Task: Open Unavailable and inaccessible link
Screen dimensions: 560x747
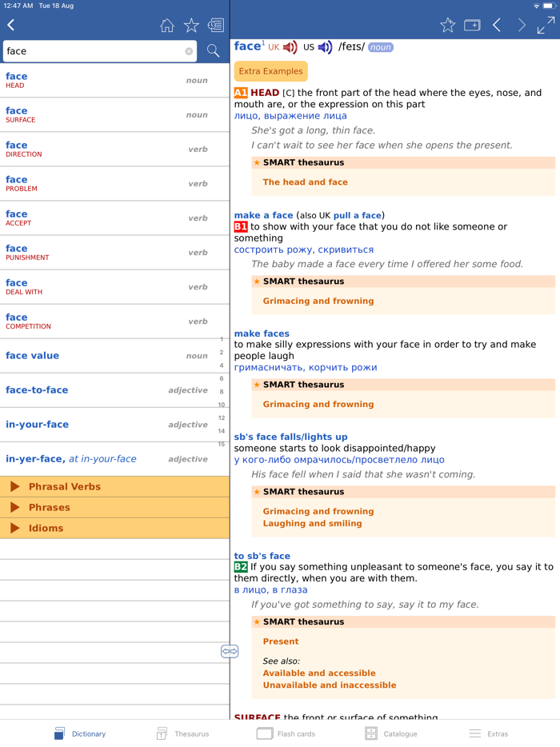Action: pyautogui.click(x=330, y=685)
